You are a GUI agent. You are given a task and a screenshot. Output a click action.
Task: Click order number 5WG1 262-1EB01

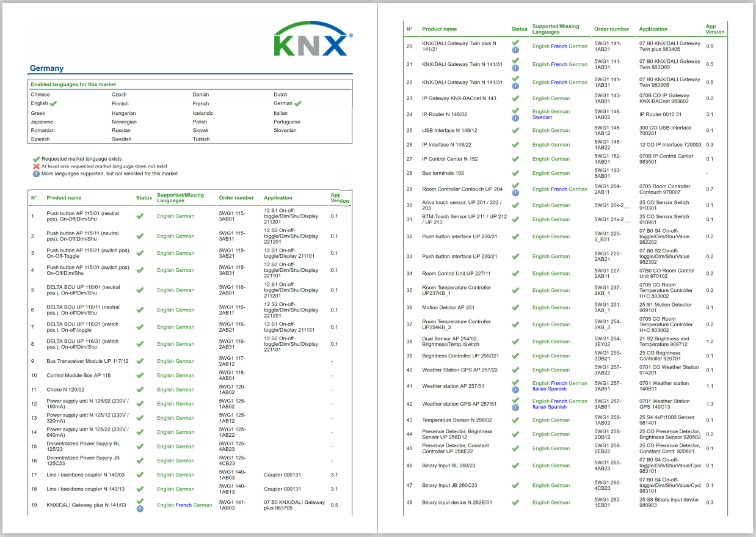(608, 503)
